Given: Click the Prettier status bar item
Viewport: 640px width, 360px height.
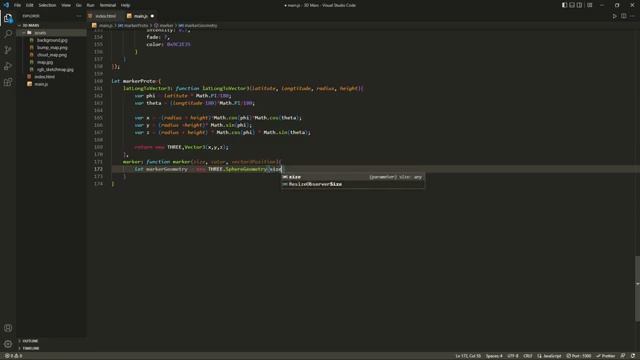Looking at the screenshot, I should pyautogui.click(x=606, y=356).
